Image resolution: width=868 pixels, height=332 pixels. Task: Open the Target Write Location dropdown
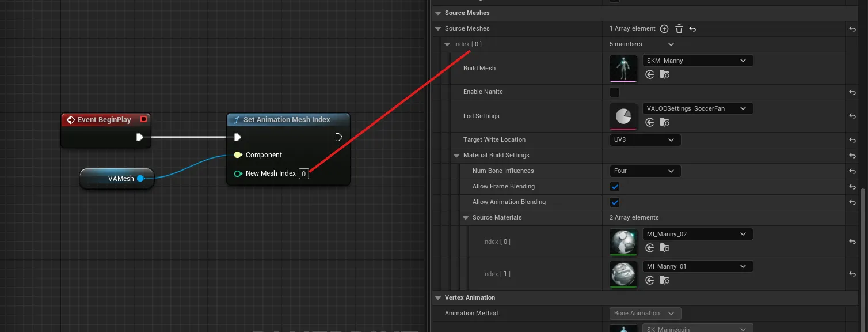point(645,139)
